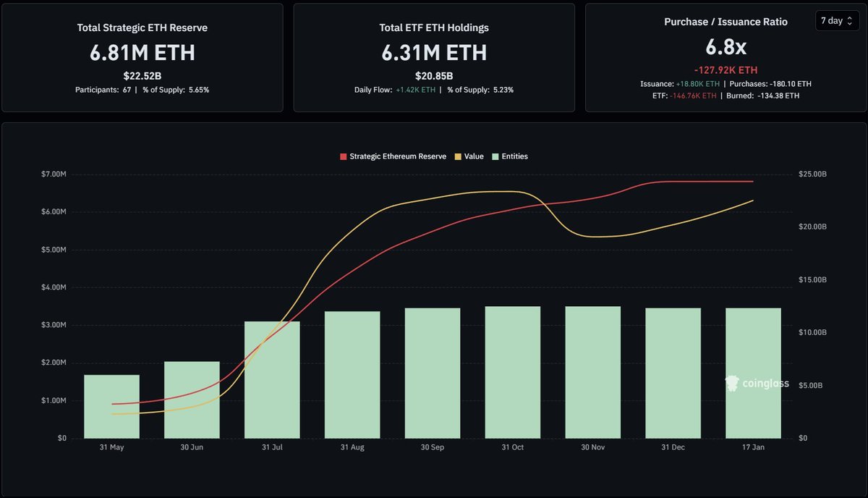Expand the Purchase / Issuance Ratio period selector
868x498 pixels.
837,20
